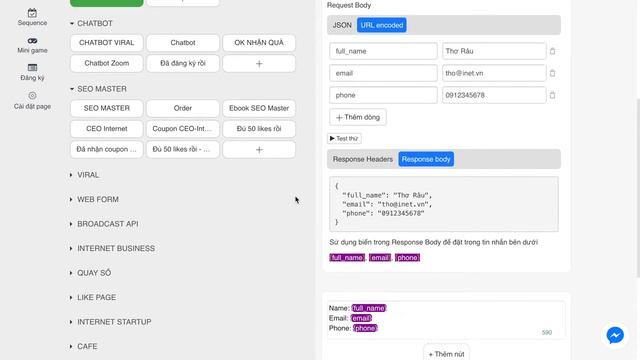The height and width of the screenshot is (360, 640).
Task: Open the Đủ 50 likes rồi block
Action: click(259, 129)
